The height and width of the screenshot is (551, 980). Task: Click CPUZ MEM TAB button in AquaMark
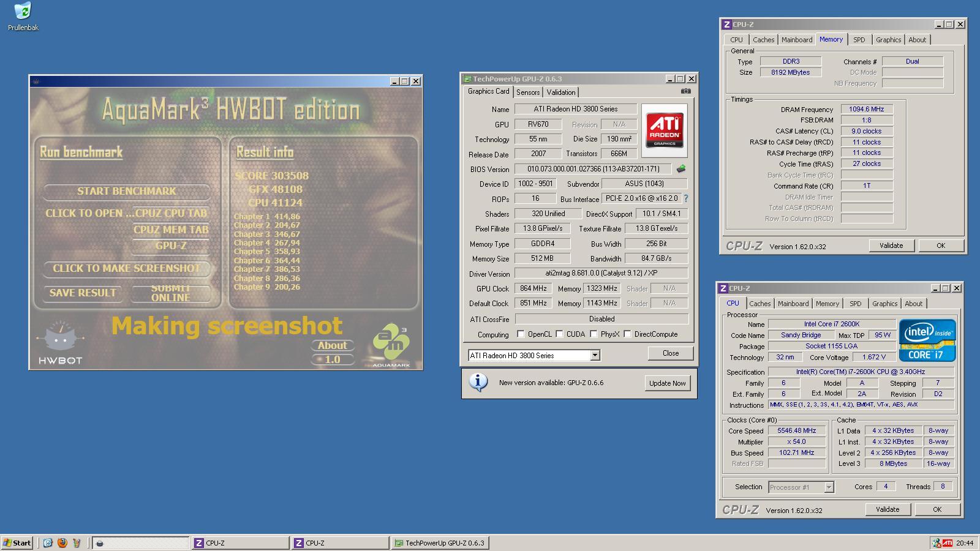171,230
